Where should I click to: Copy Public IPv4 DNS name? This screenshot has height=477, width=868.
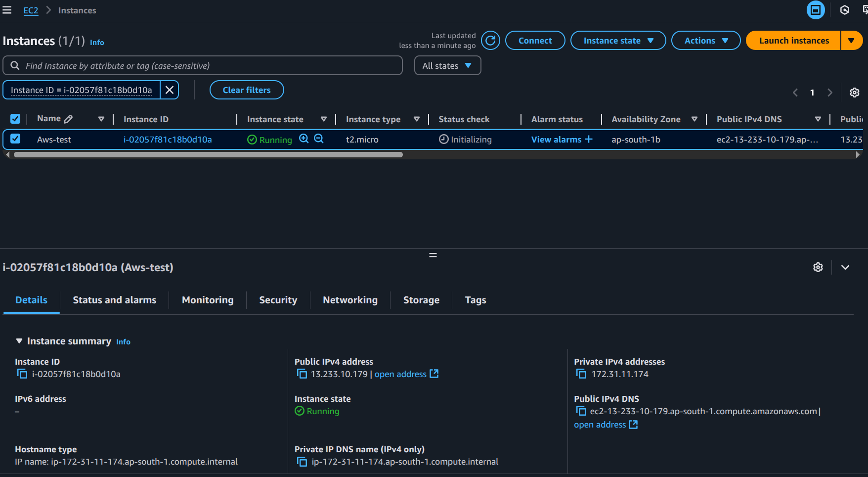[x=581, y=411]
